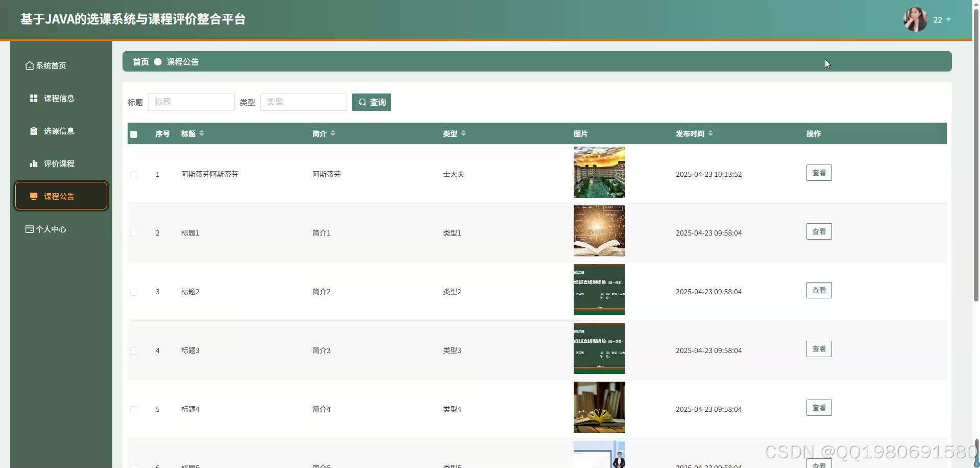Click the 简介1 cell
Image resolution: width=980 pixels, height=468 pixels.
tap(322, 233)
